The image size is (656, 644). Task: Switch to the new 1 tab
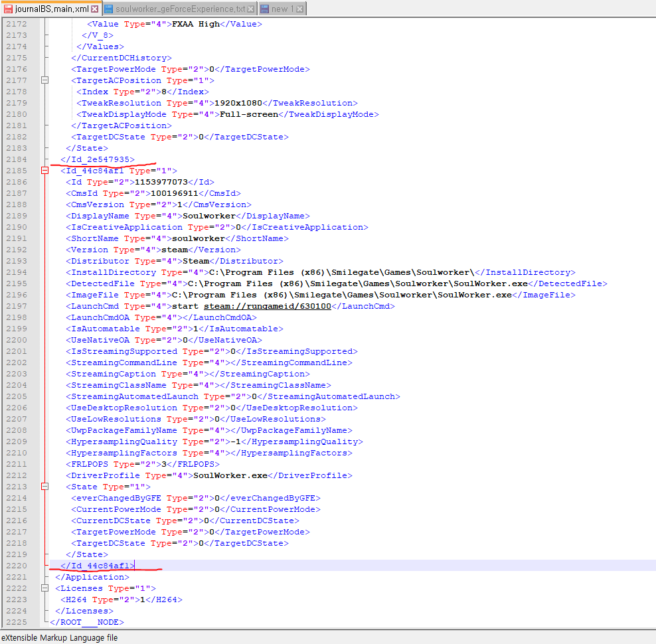point(282,9)
